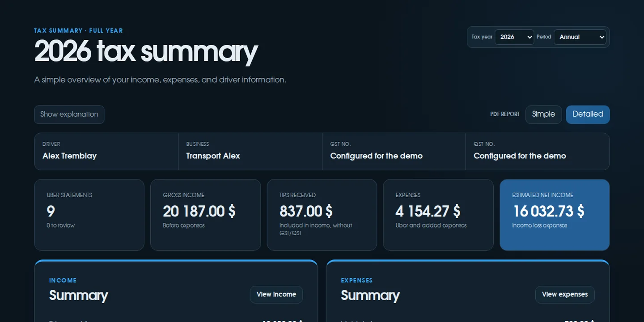Open the Period Annual dropdown

(580, 37)
